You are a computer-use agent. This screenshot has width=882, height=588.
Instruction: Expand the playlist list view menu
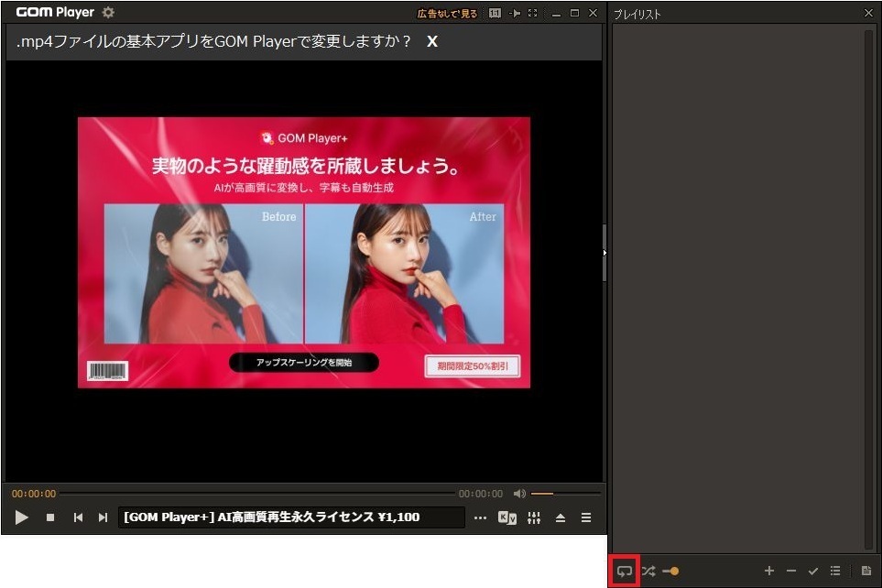tap(835, 571)
